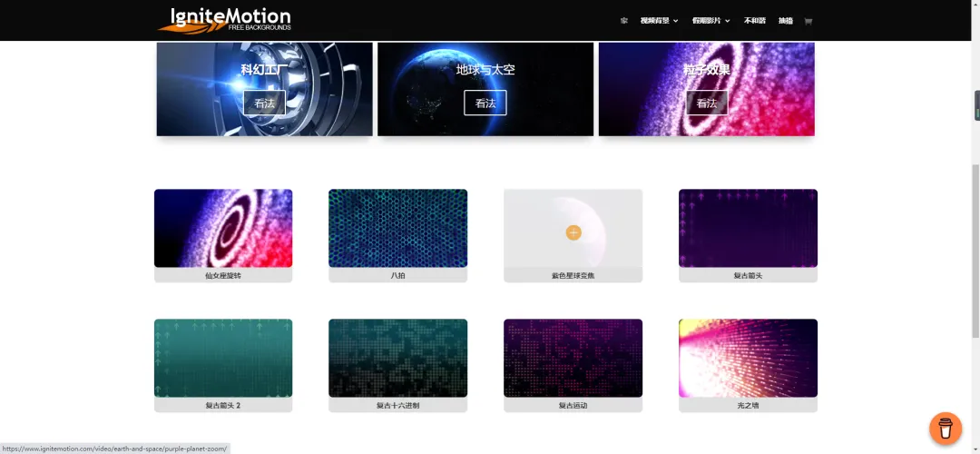Click 看法 button on 地球与太空 banner
Viewport: 980px width, 454px height.
point(485,104)
